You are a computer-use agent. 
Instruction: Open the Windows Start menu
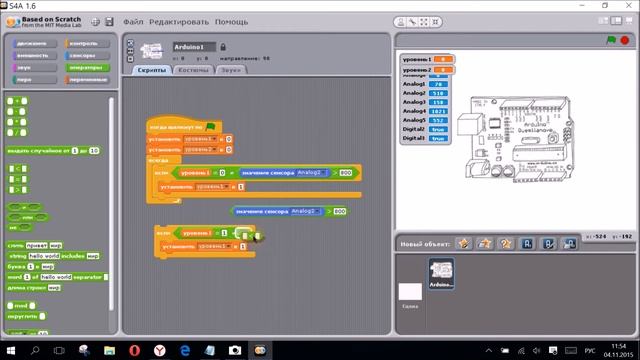pos(11,350)
